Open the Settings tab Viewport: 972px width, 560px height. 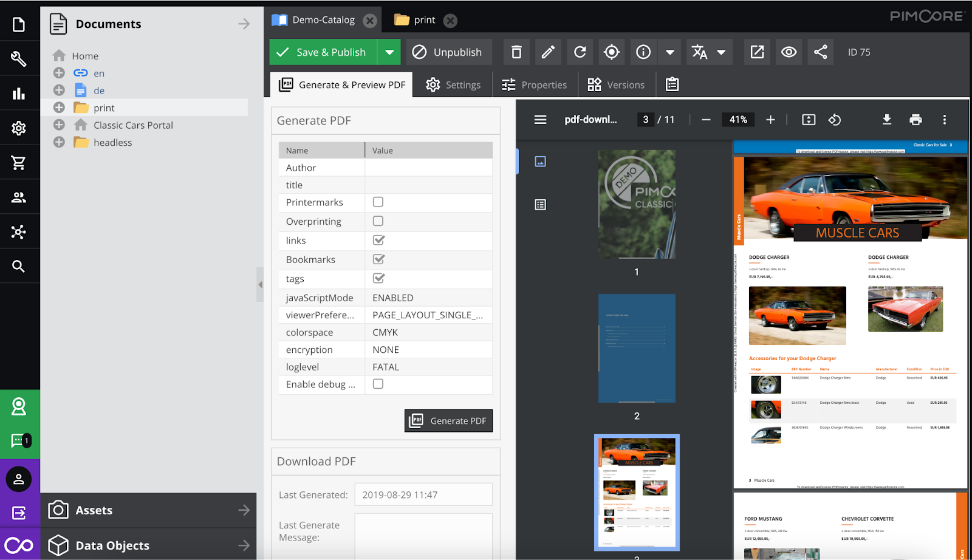click(x=454, y=85)
